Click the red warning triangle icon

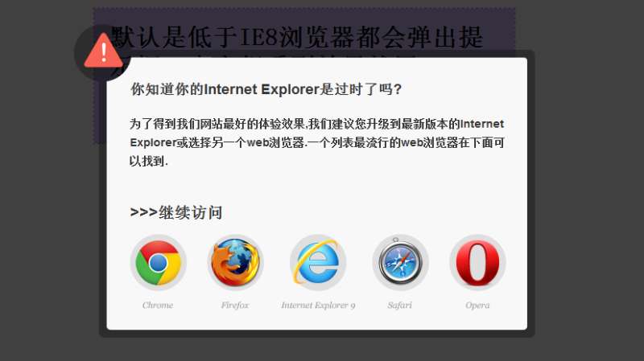(104, 51)
